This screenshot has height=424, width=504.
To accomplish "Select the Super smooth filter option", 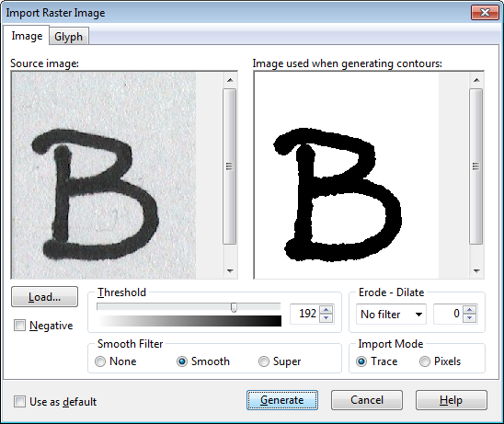I will pos(264,361).
